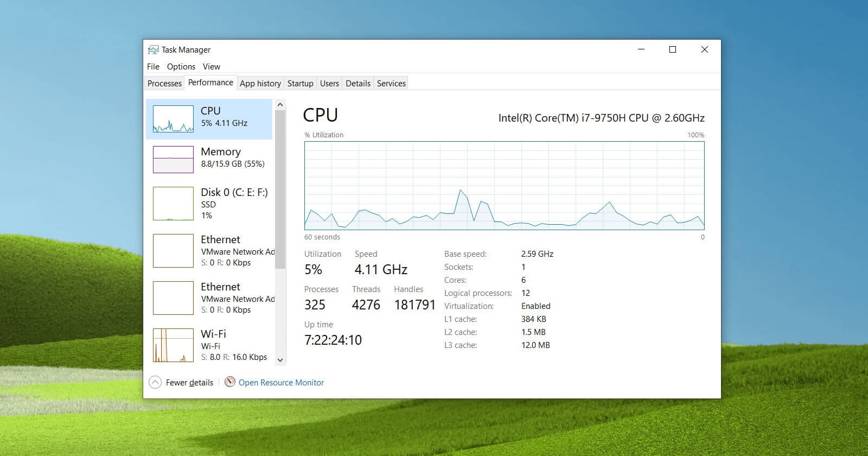The width and height of the screenshot is (868, 456).
Task: Click the L2 cache value 1.5 MB
Action: pyautogui.click(x=533, y=332)
